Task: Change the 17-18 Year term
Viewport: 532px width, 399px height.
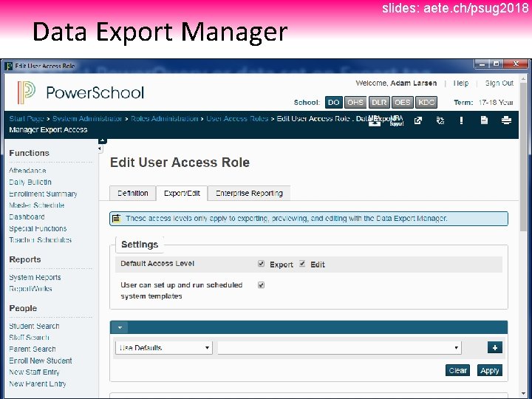Action: (496, 102)
